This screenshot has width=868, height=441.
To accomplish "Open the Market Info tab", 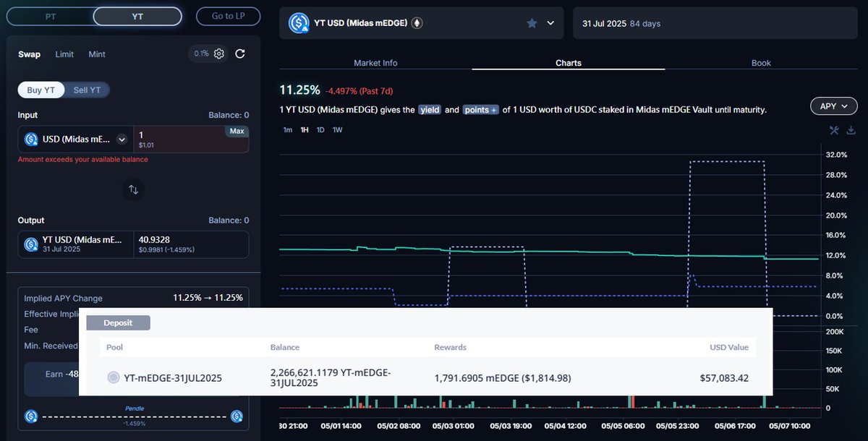I will click(x=375, y=63).
